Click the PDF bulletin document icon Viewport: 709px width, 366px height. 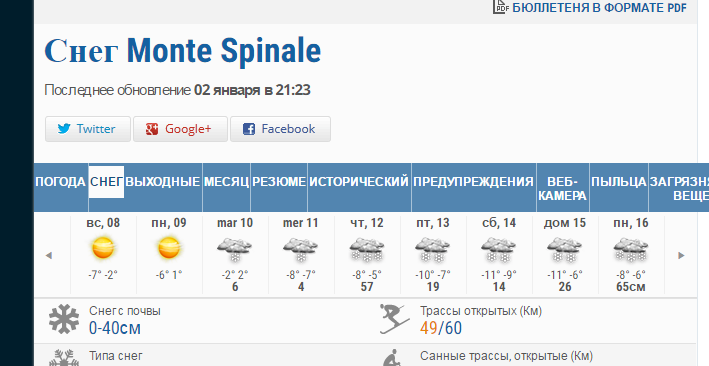click(501, 6)
